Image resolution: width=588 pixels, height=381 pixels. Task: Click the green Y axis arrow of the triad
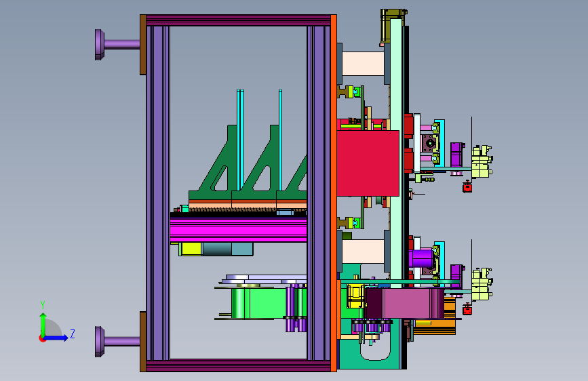coord(43,324)
